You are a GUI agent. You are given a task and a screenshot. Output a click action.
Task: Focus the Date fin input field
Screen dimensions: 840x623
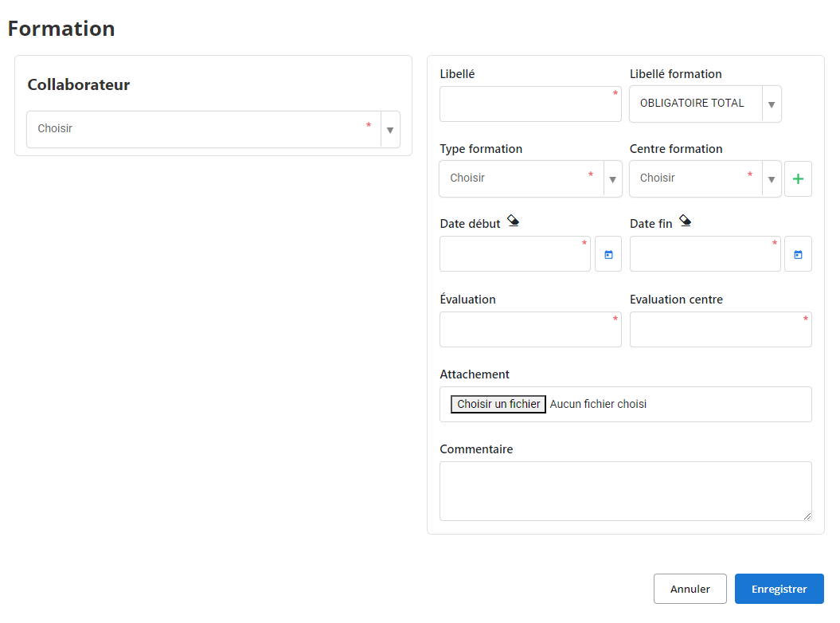pyautogui.click(x=705, y=254)
